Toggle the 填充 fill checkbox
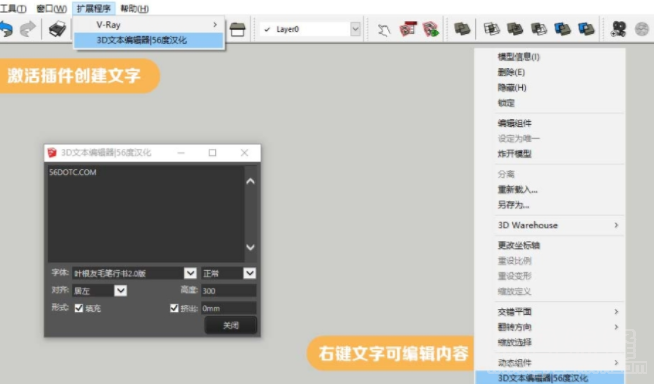This screenshot has width=655, height=384. 79,308
